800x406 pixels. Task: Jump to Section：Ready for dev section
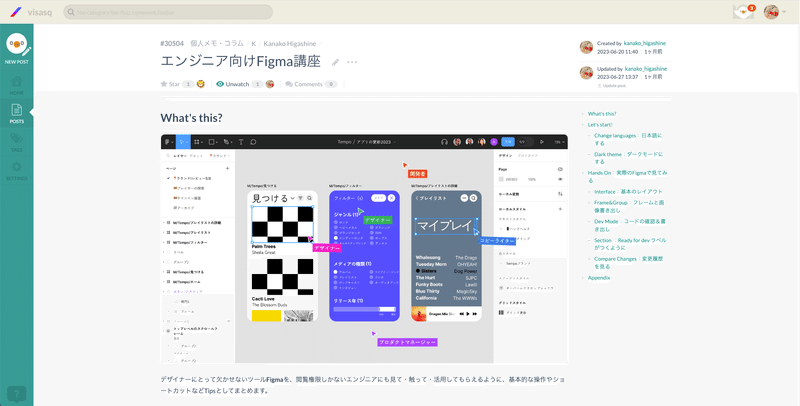pyautogui.click(x=630, y=244)
